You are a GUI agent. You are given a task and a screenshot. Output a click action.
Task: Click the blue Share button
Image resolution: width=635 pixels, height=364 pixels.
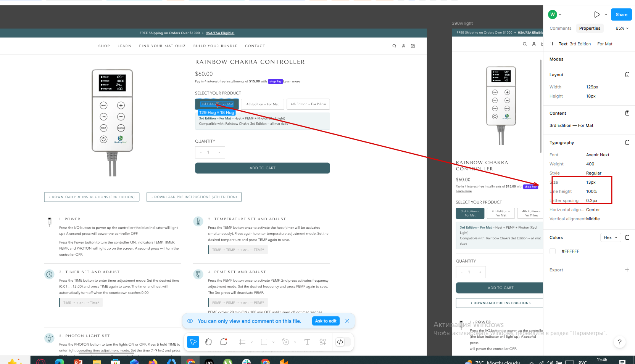pos(621,14)
